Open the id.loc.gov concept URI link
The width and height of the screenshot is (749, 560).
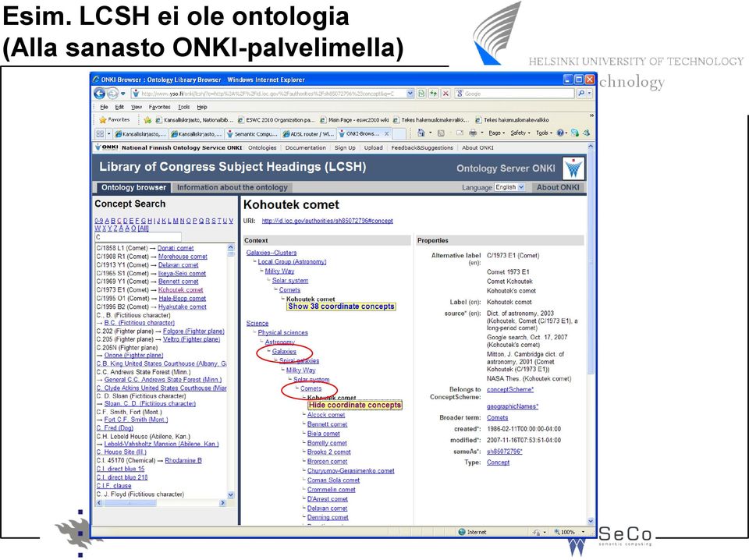327,221
